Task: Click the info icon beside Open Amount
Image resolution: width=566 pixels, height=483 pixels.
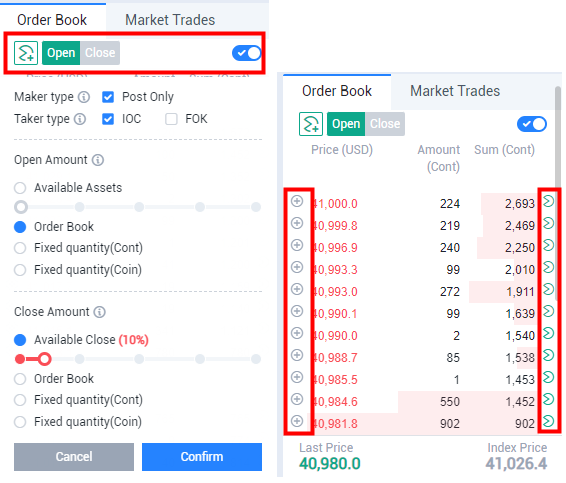Action: tap(98, 160)
